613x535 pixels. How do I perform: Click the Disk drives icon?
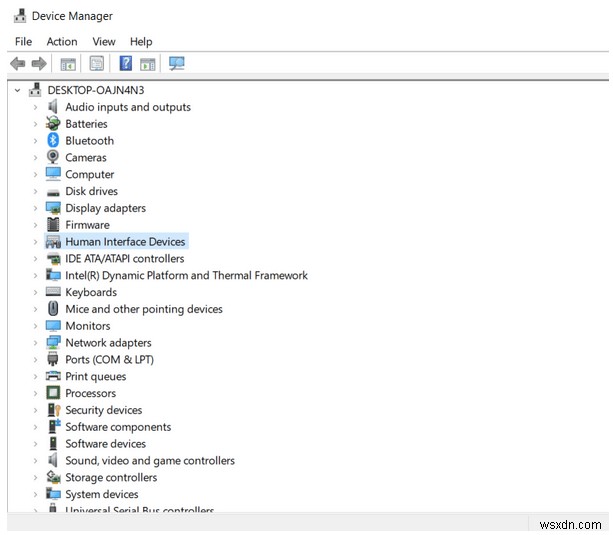click(53, 192)
